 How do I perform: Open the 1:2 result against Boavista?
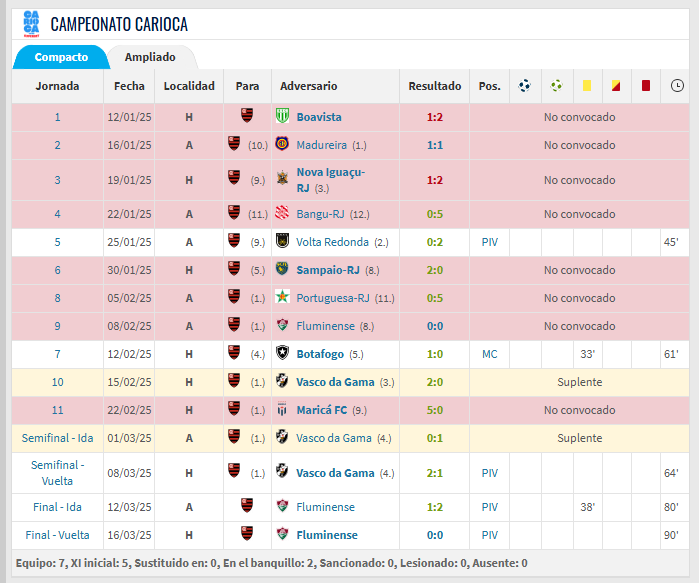tap(435, 117)
